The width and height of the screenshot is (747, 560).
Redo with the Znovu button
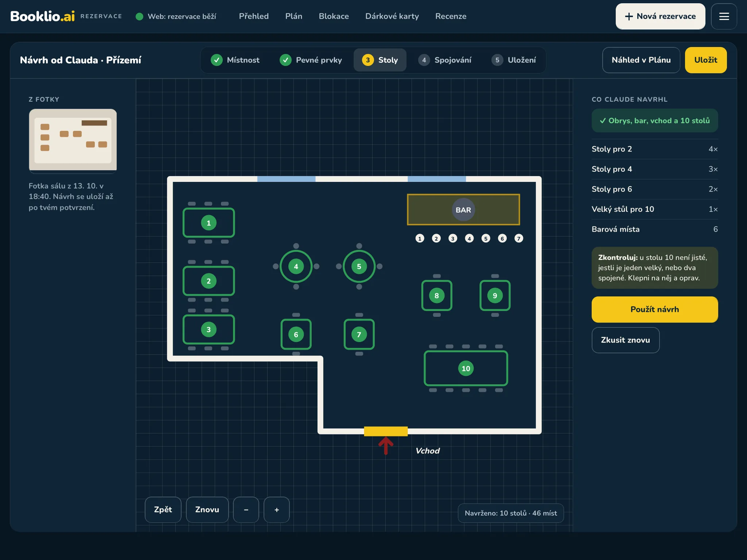[207, 510]
